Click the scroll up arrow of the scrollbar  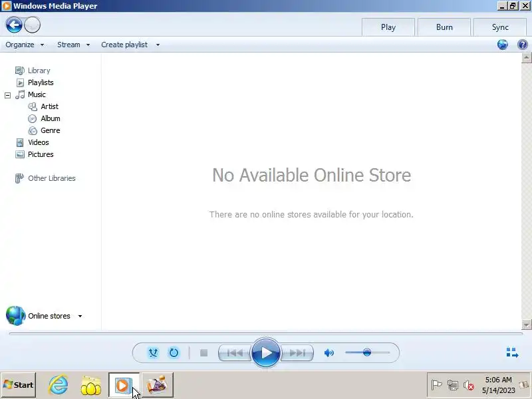pos(526,58)
